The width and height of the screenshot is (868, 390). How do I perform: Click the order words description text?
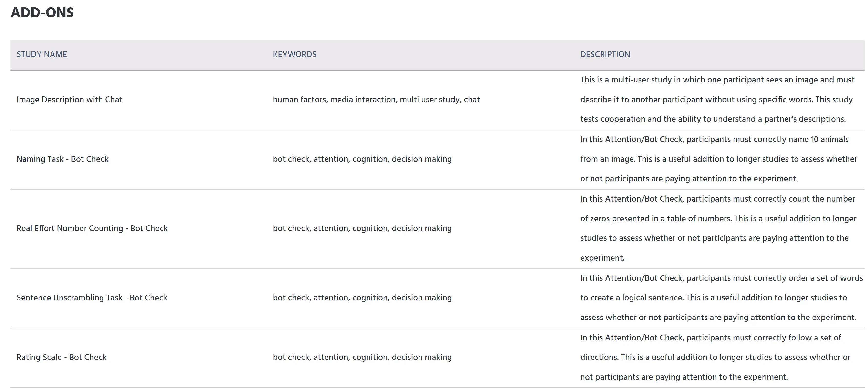(721, 298)
